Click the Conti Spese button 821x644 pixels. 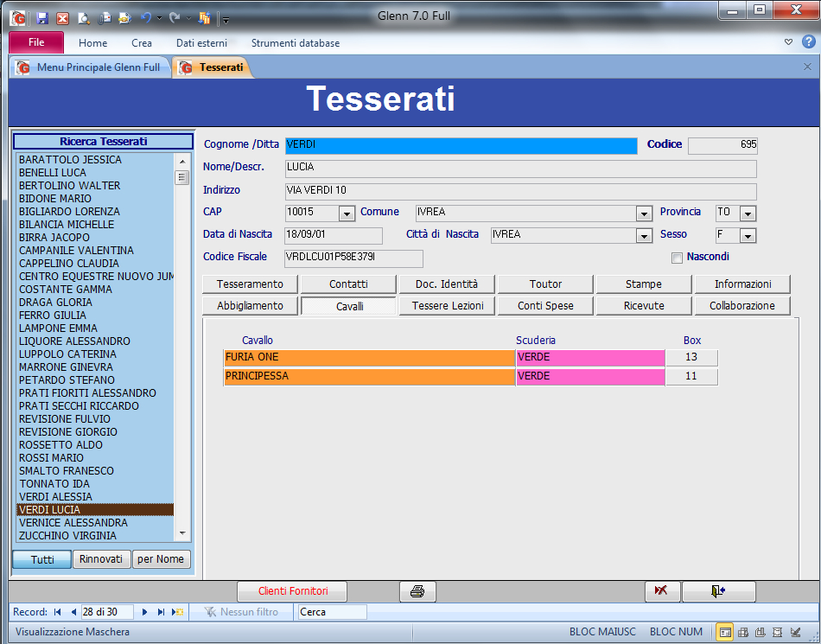point(545,306)
